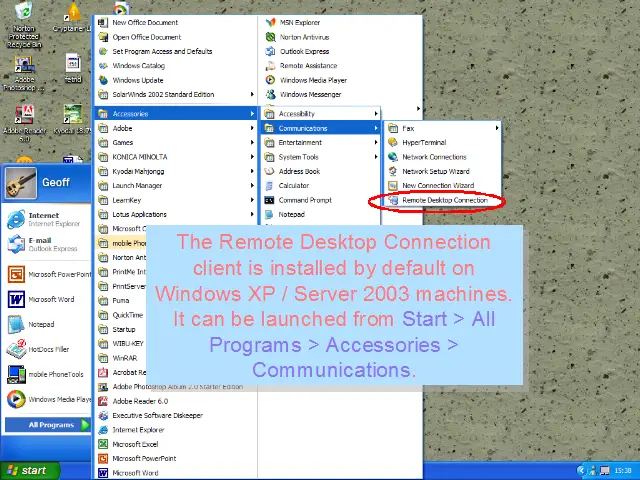Click the New Office Document icon
Viewport: 640px width, 480px height.
[x=103, y=22]
